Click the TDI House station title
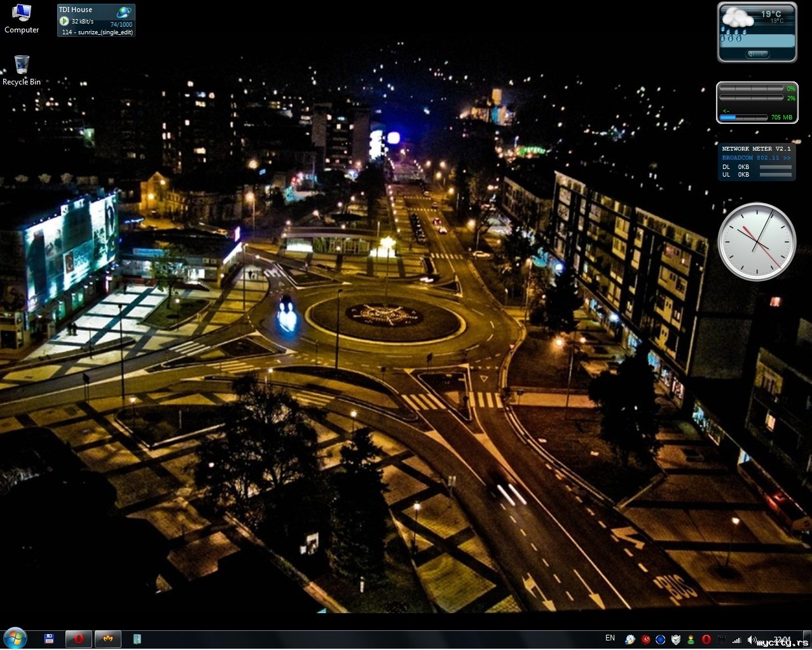812x650 pixels. click(76, 10)
